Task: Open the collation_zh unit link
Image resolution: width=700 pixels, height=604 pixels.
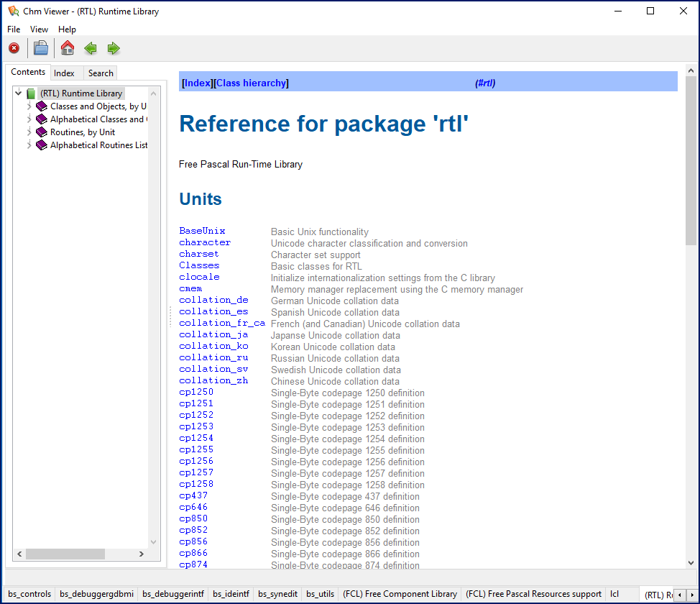Action: tap(214, 380)
